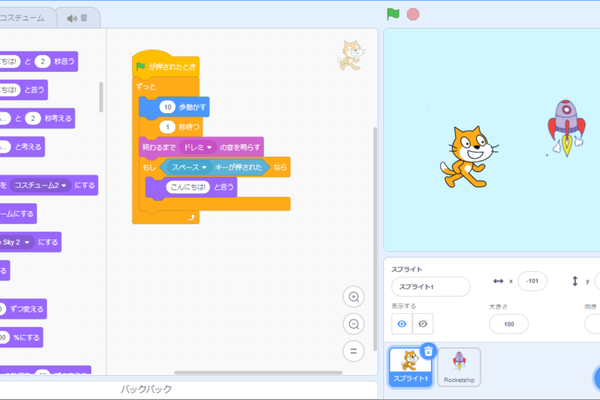Screen dimensions: 600x400
Task: Click the palette と言う block
Action: [x=34, y=90]
